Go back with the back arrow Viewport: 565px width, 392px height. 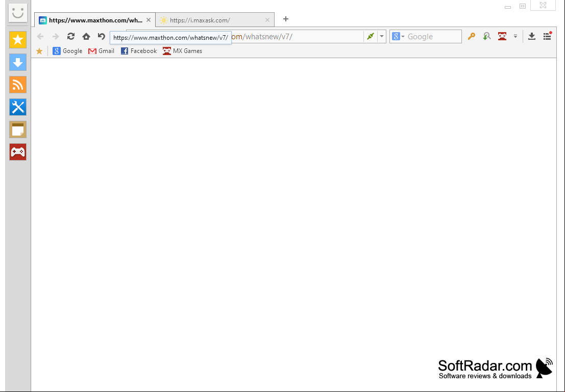(x=40, y=36)
